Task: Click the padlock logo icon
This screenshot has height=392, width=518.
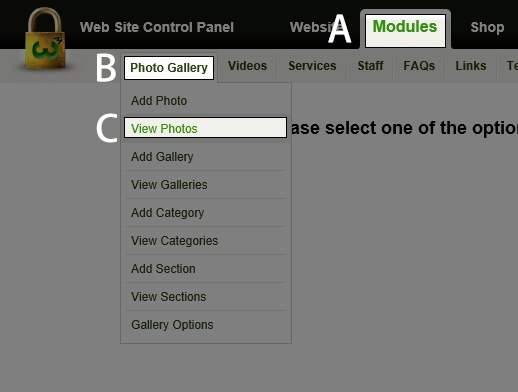Action: [x=45, y=38]
